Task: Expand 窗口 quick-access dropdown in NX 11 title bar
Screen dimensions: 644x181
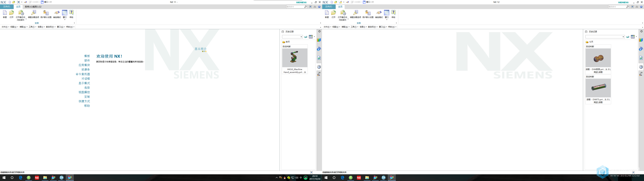Action: [49, 2]
